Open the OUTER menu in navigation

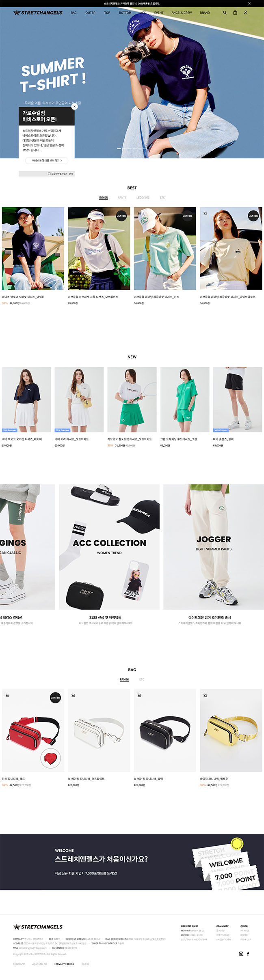(91, 13)
